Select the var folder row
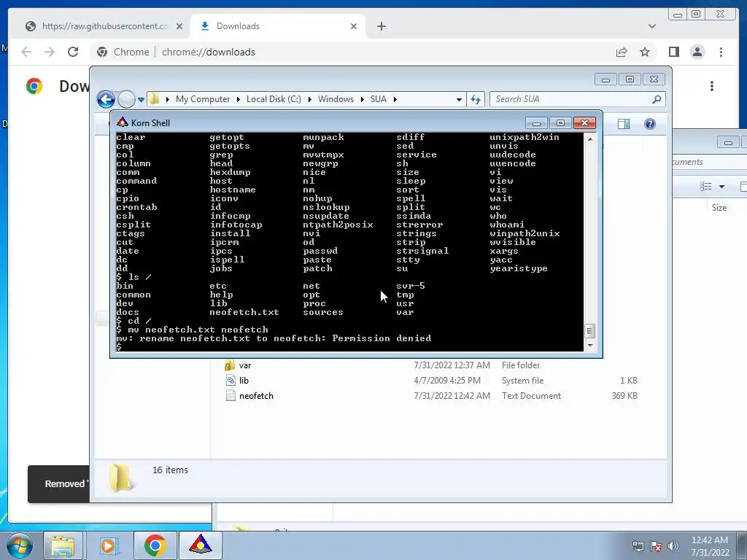747x560 pixels. point(431,365)
